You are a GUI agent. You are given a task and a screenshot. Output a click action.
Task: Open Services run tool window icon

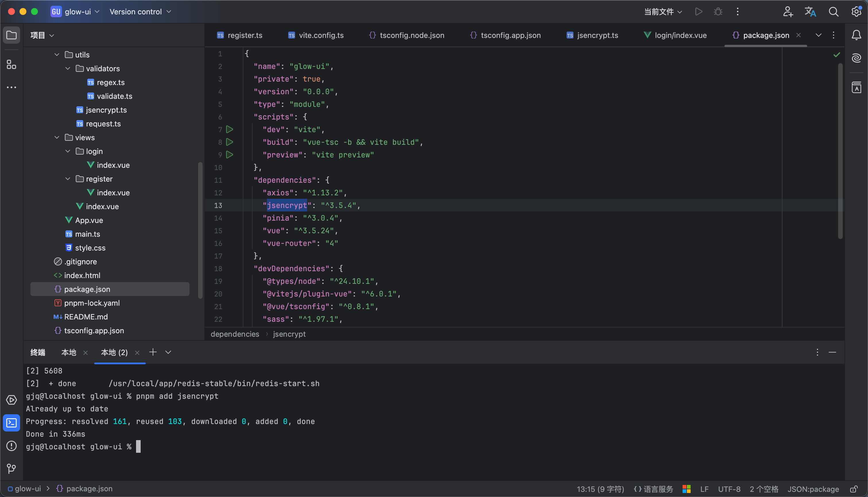click(x=11, y=400)
